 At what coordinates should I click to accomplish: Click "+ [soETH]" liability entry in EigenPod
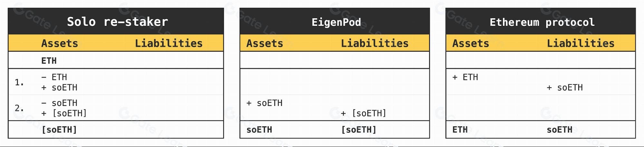pos(363,113)
